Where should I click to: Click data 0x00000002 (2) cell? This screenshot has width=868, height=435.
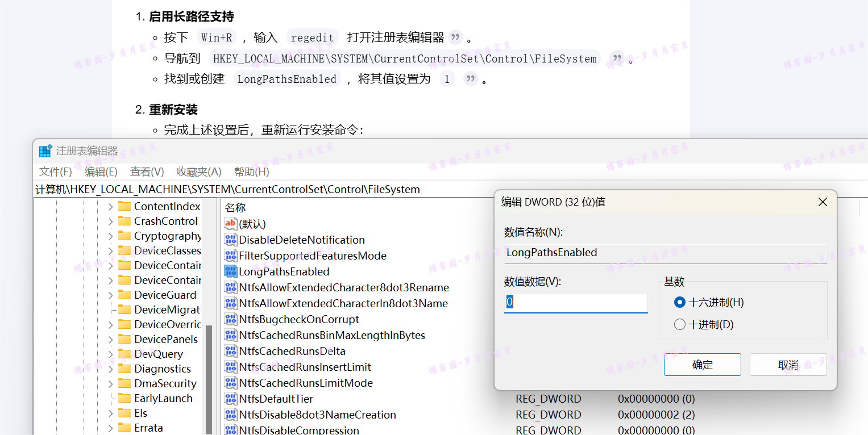pos(657,415)
